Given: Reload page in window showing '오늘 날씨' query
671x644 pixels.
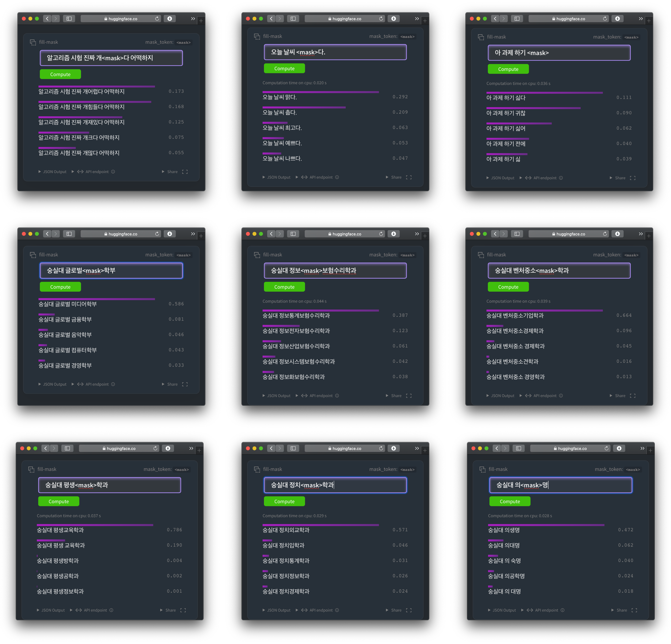Looking at the screenshot, I should pyautogui.click(x=381, y=19).
